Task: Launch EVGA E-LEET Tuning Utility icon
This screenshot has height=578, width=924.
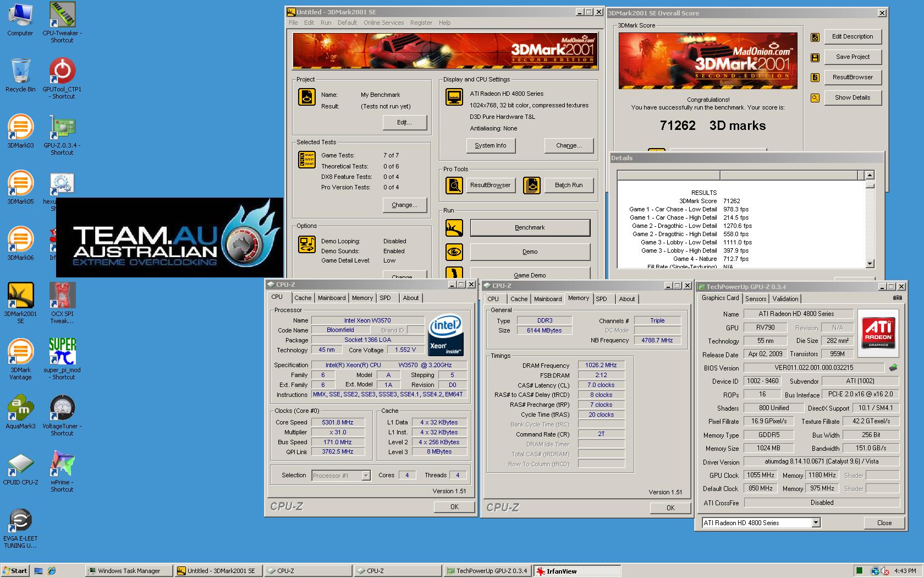Action: tap(20, 528)
